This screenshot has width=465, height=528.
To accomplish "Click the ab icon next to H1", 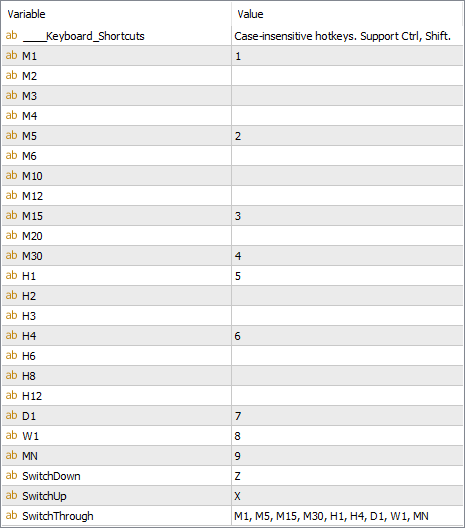I will point(11,275).
